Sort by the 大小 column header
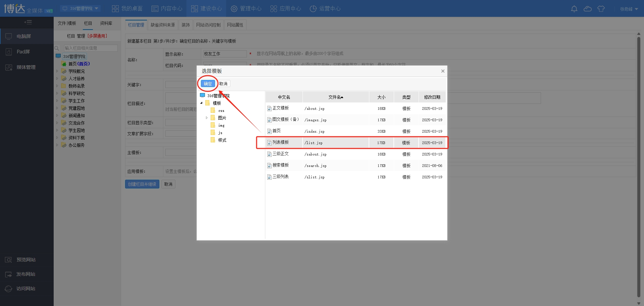 pyautogui.click(x=381, y=97)
